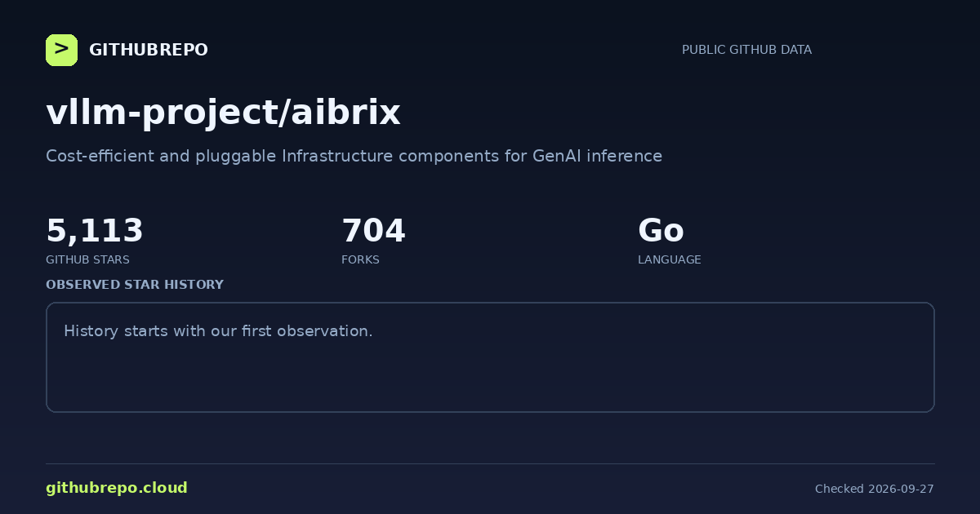Click the 5,113 stars count
Image resolution: width=980 pixels, height=514 pixels.
click(x=95, y=231)
